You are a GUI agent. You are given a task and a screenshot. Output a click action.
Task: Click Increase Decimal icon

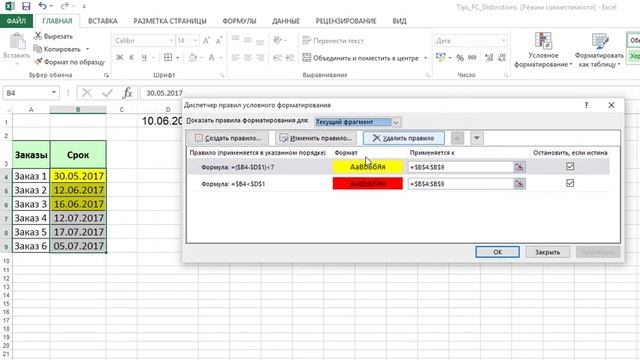[489, 58]
